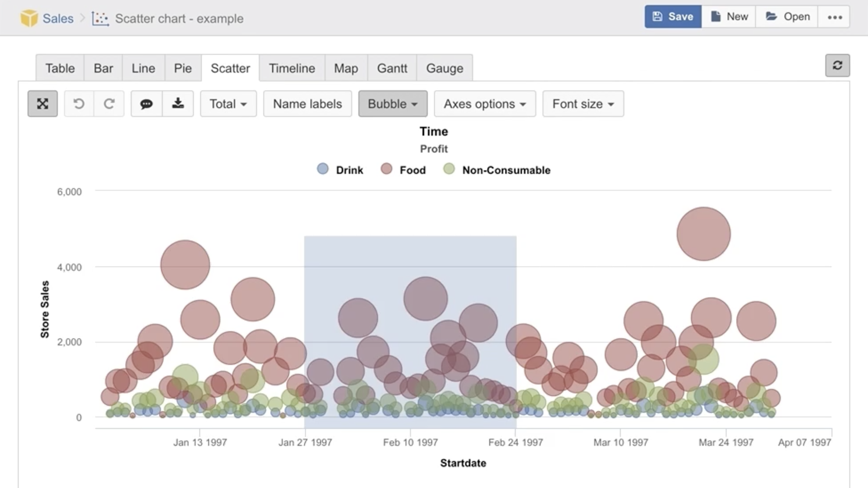Image resolution: width=868 pixels, height=488 pixels.
Task: Click the undo arrow icon
Action: (x=79, y=104)
